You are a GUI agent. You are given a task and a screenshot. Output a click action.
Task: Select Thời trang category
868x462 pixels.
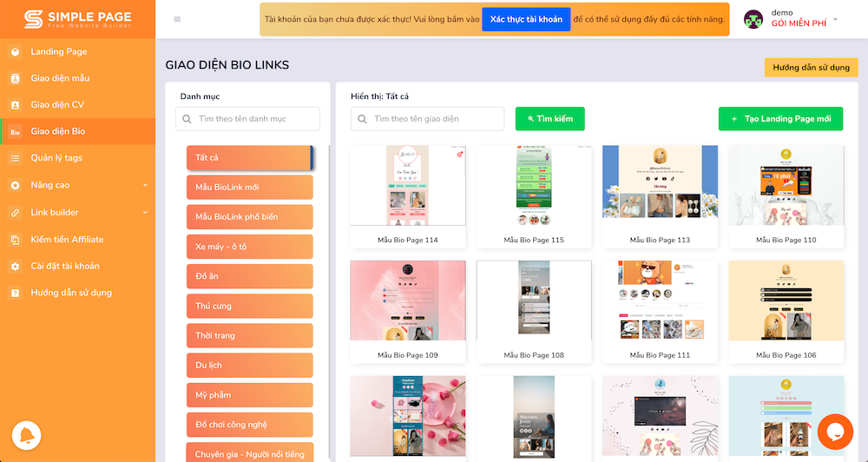click(x=250, y=336)
